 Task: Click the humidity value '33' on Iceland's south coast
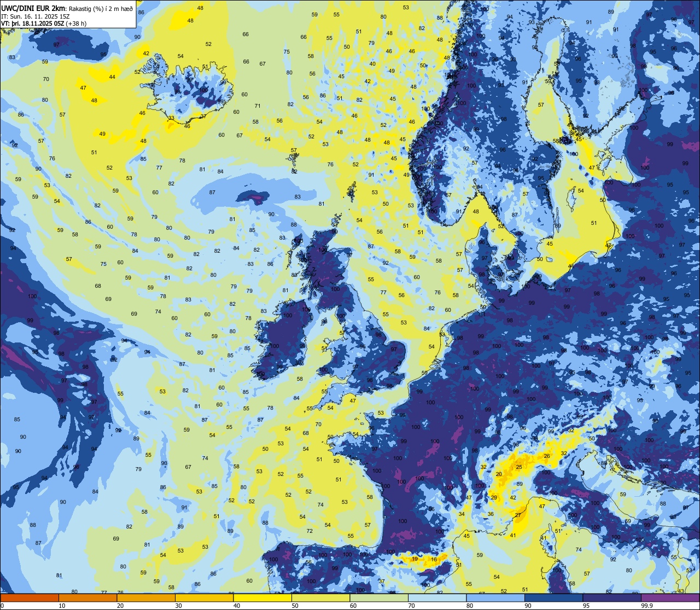pyautogui.click(x=171, y=118)
